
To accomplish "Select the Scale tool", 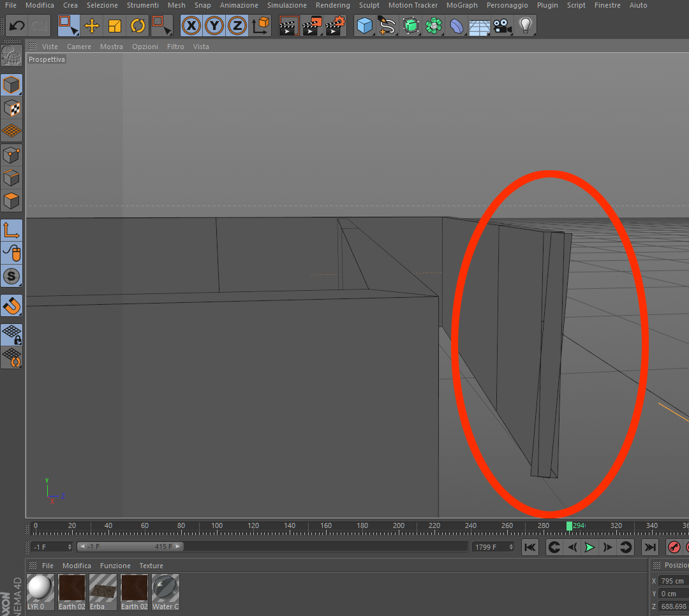I will tap(114, 26).
